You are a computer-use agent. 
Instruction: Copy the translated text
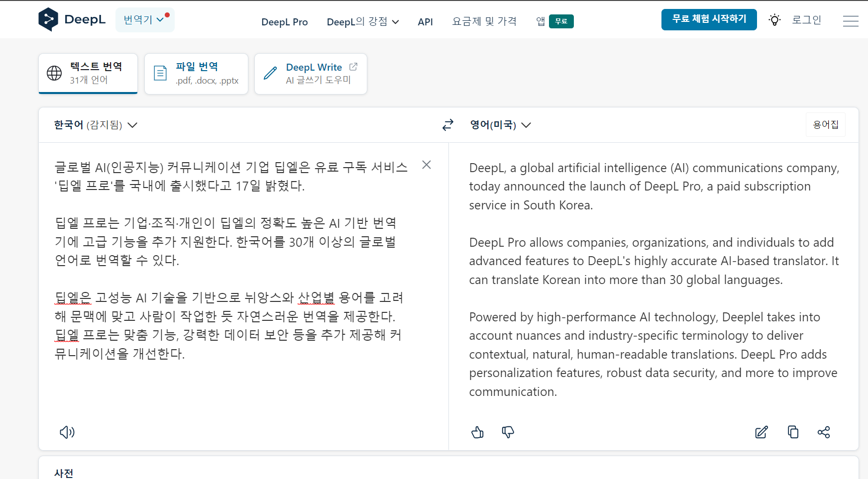coord(793,432)
